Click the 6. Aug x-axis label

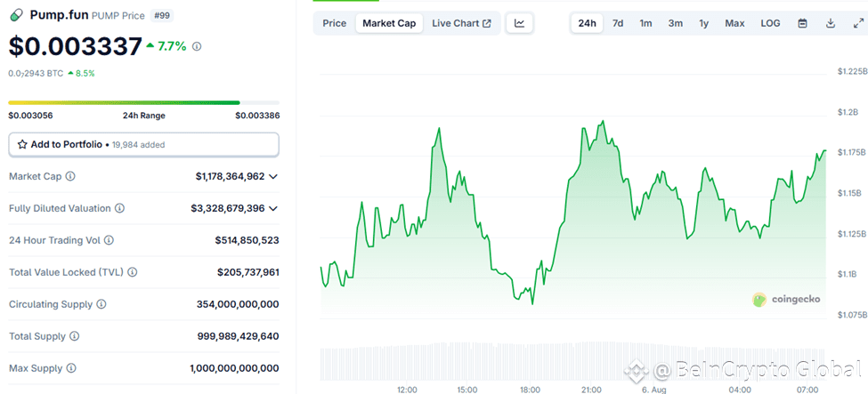pyautogui.click(x=655, y=390)
